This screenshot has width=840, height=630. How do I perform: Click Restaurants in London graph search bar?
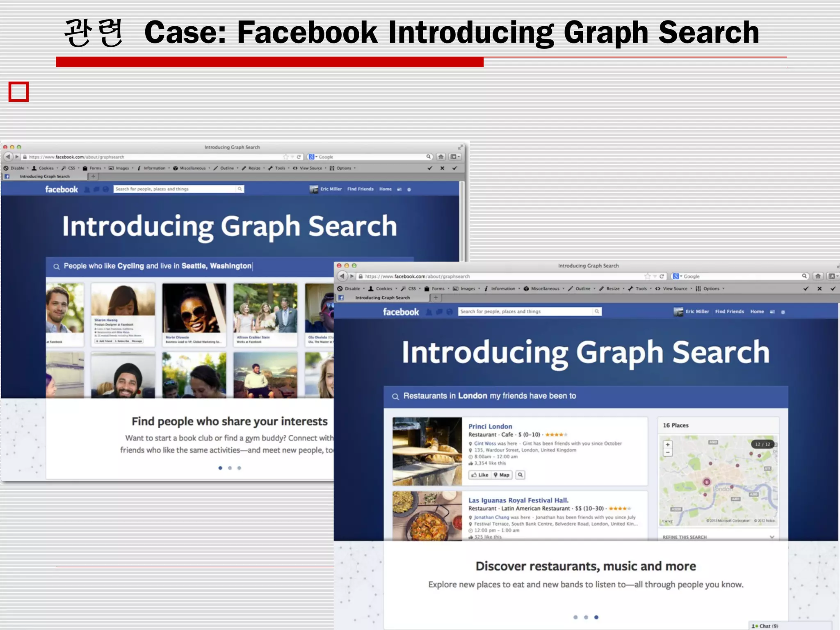click(x=586, y=396)
